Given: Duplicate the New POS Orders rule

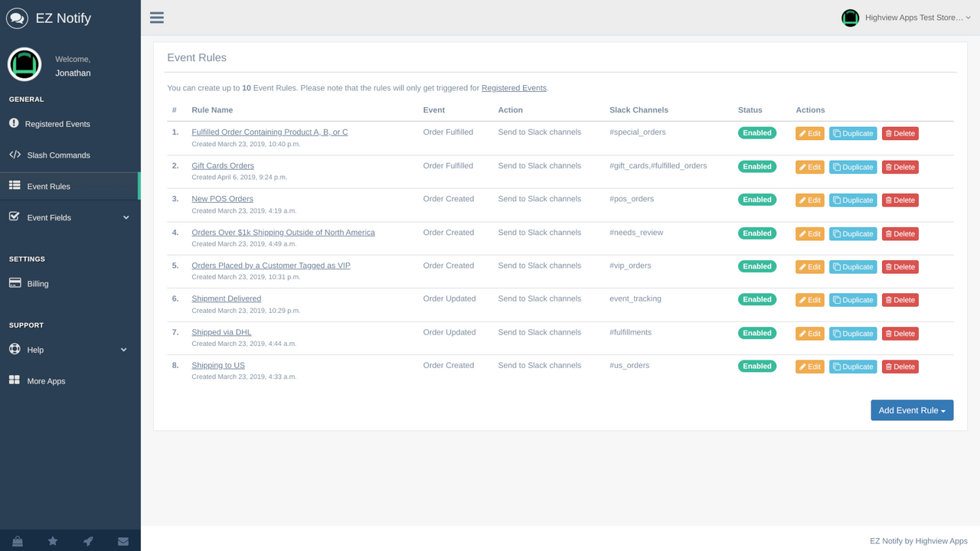Looking at the screenshot, I should coord(852,200).
